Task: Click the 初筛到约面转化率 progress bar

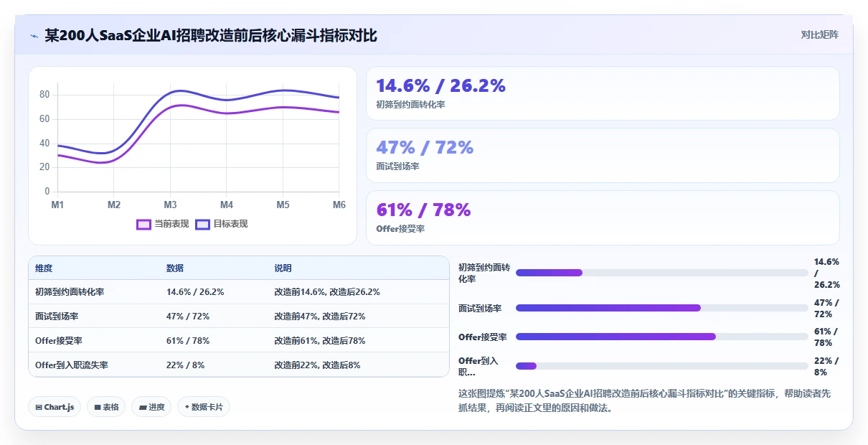Action: click(661, 273)
